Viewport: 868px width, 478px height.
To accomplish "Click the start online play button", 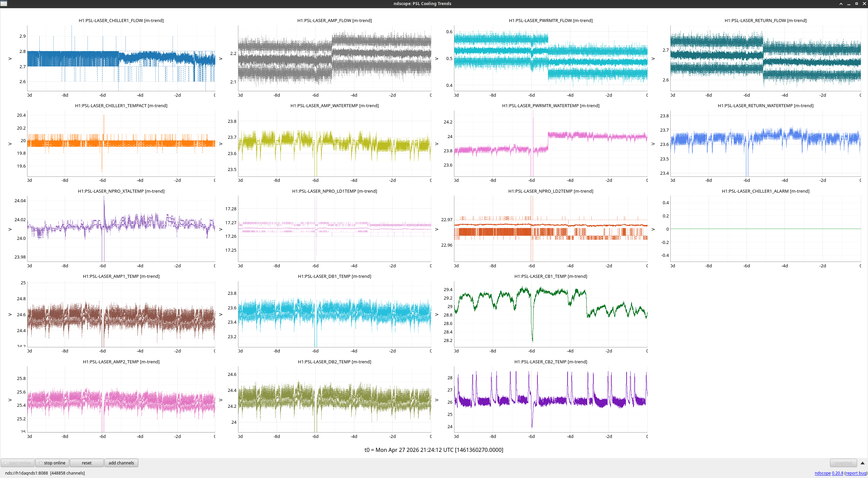I will point(17,463).
